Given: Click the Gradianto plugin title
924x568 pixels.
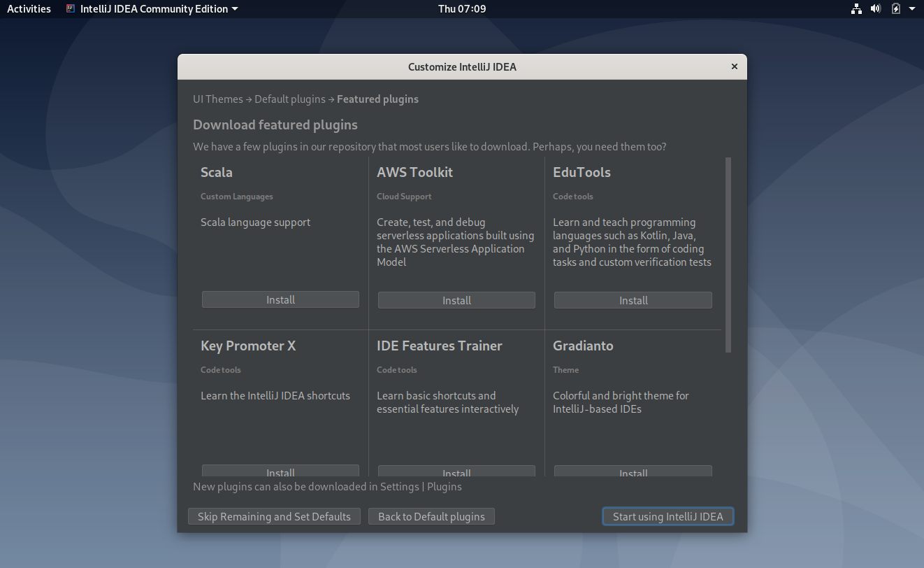Looking at the screenshot, I should pos(583,346).
